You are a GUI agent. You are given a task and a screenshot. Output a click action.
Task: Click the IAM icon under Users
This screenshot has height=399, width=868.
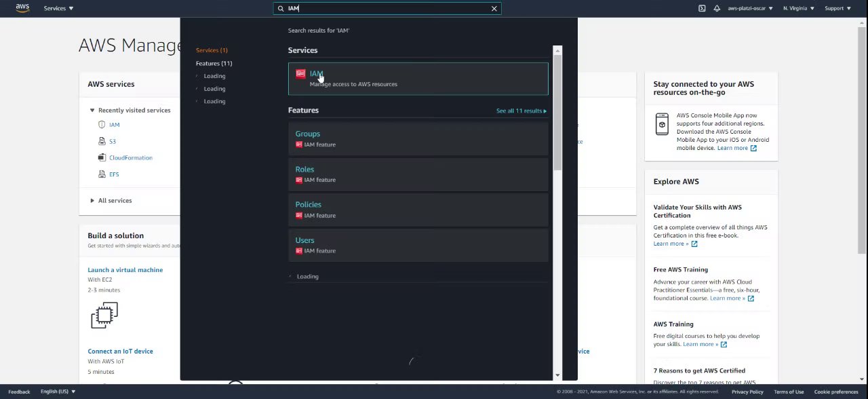(299, 250)
